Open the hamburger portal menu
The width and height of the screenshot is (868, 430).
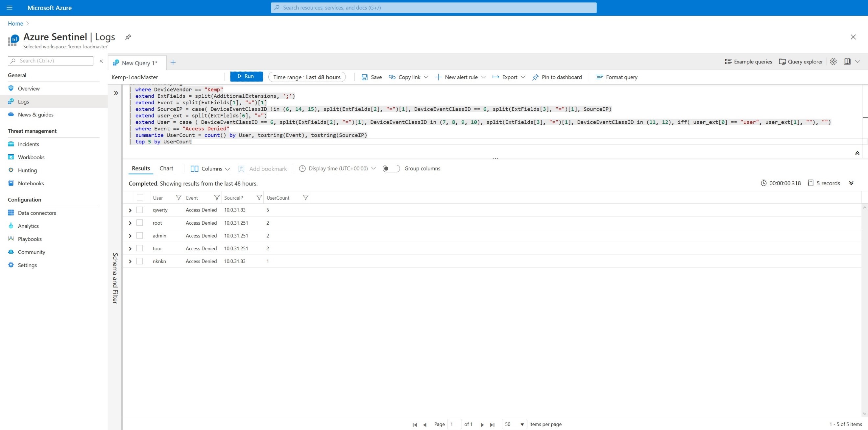[x=10, y=8]
